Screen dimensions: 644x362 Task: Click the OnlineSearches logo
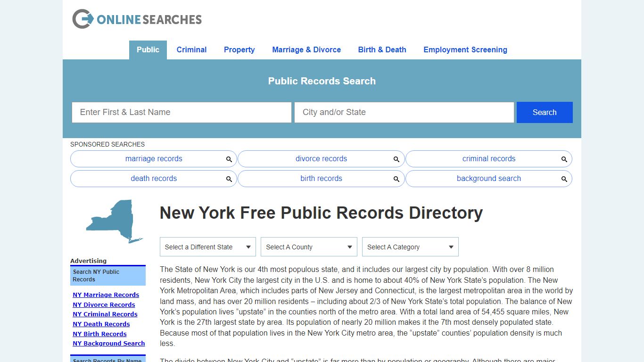click(x=137, y=19)
